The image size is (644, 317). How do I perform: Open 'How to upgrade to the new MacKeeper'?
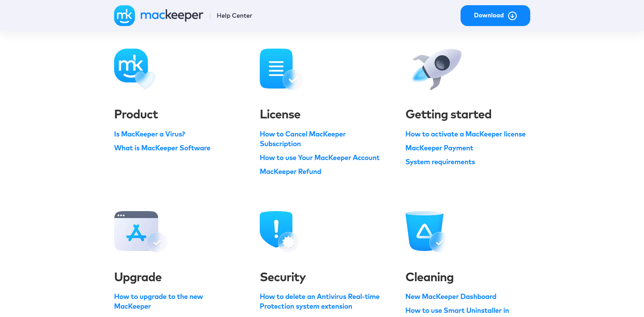pyautogui.click(x=158, y=301)
